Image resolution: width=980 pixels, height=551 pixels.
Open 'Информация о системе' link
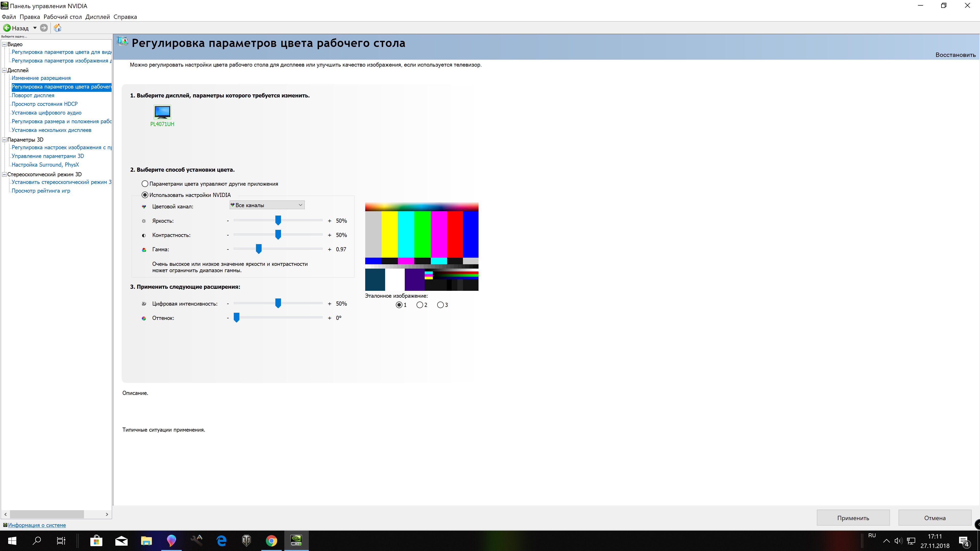[37, 525]
